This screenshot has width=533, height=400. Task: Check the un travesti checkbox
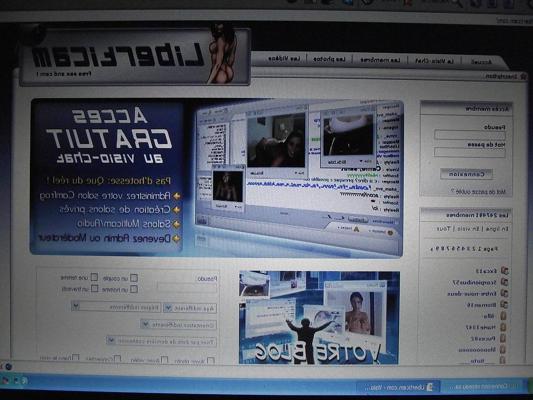tap(95, 289)
